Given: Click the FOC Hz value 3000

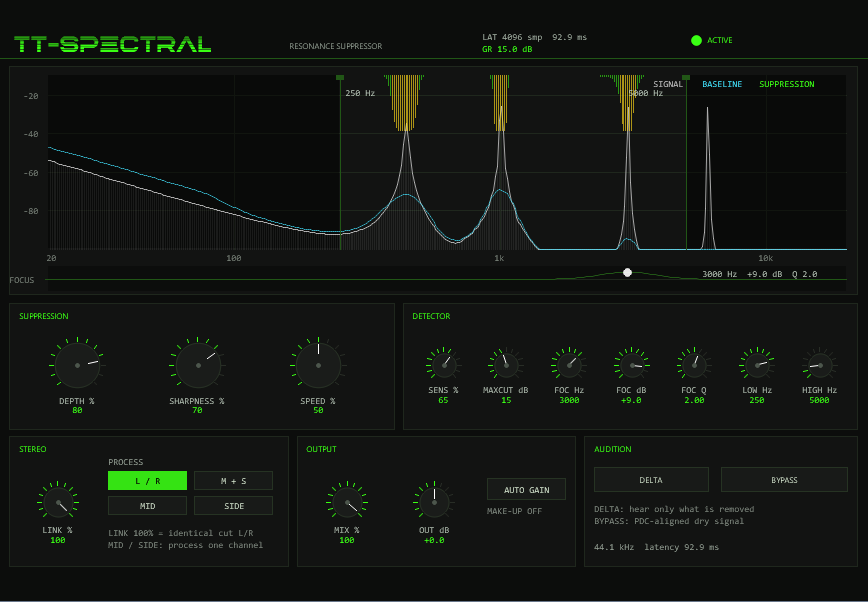Looking at the screenshot, I should pyautogui.click(x=569, y=400).
